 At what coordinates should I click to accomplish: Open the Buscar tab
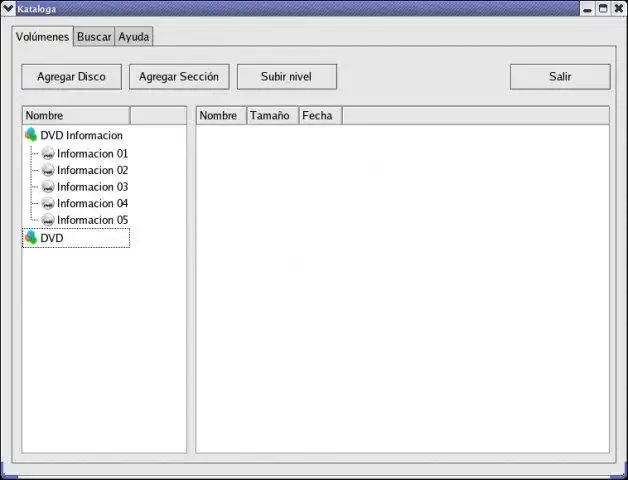point(94,36)
